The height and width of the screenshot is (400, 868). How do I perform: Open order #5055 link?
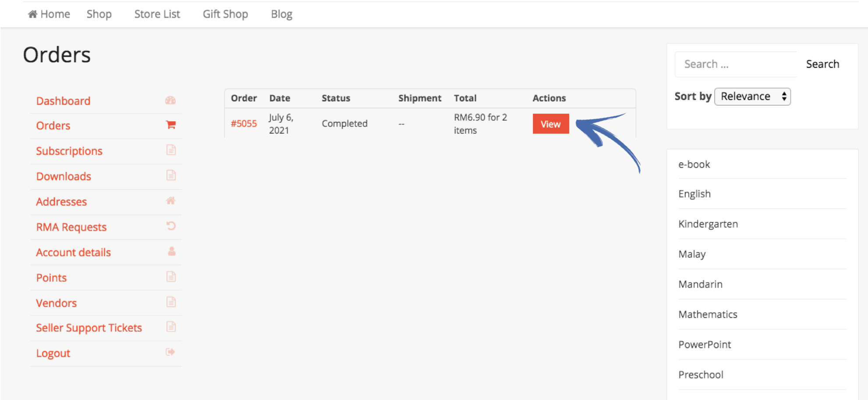pos(244,124)
